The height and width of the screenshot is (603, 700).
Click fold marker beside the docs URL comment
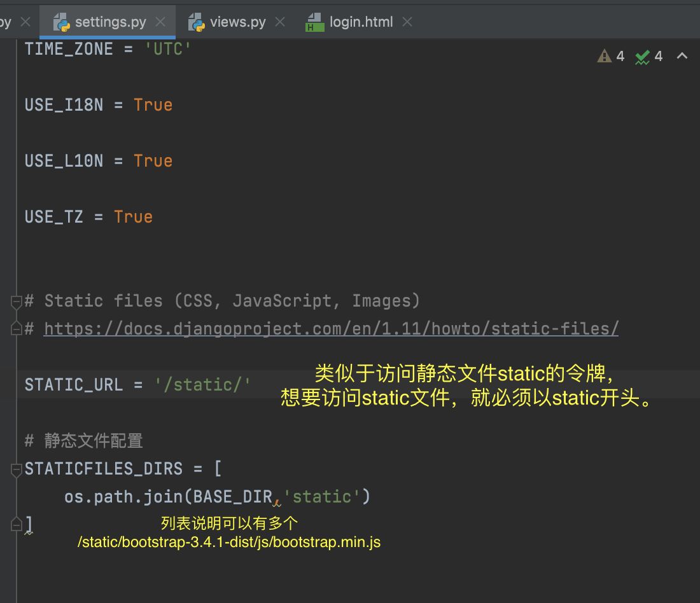(x=16, y=328)
